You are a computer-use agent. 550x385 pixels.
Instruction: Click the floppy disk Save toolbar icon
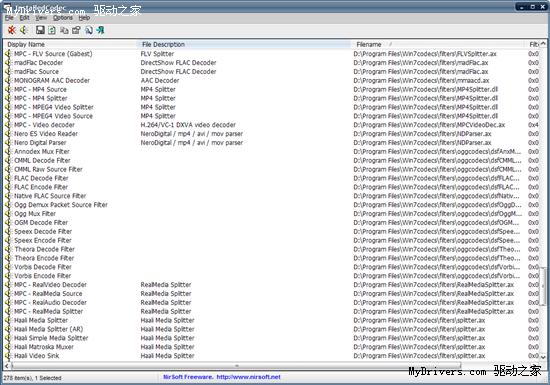pyautogui.click(x=40, y=30)
